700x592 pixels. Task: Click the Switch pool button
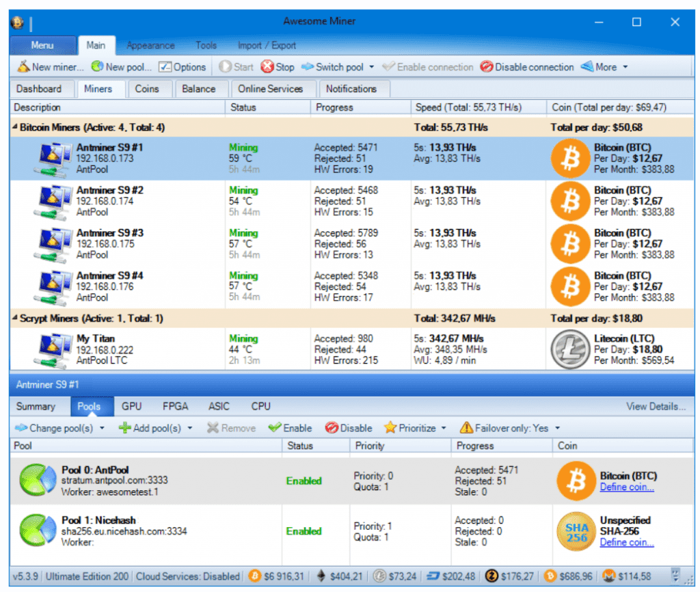[333, 67]
